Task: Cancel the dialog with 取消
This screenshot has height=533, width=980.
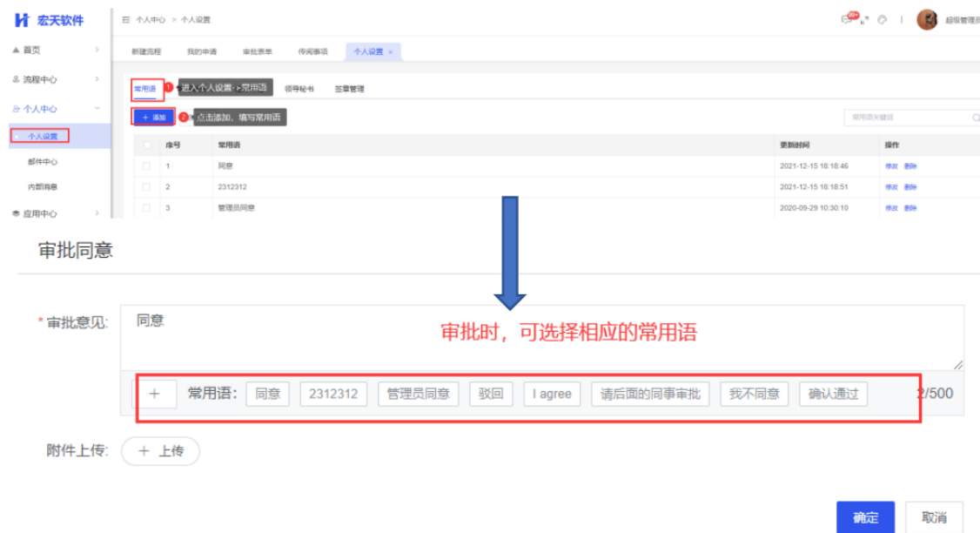Action: pos(935,517)
